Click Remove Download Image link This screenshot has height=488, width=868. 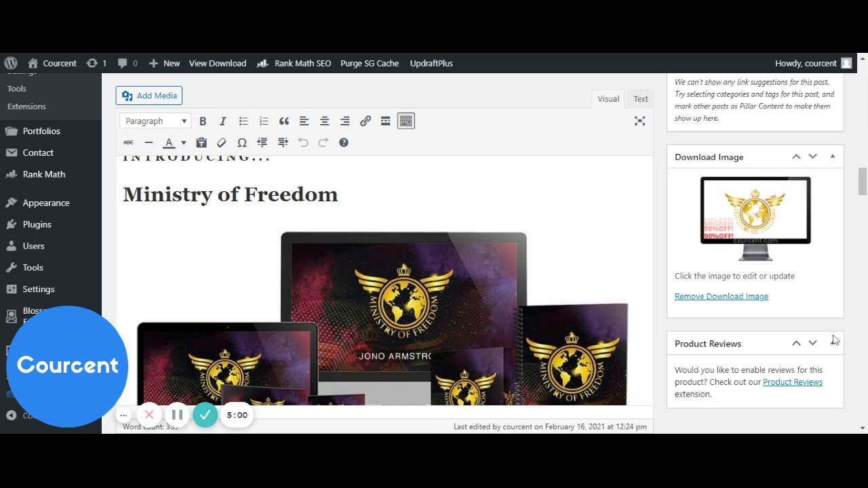click(722, 296)
